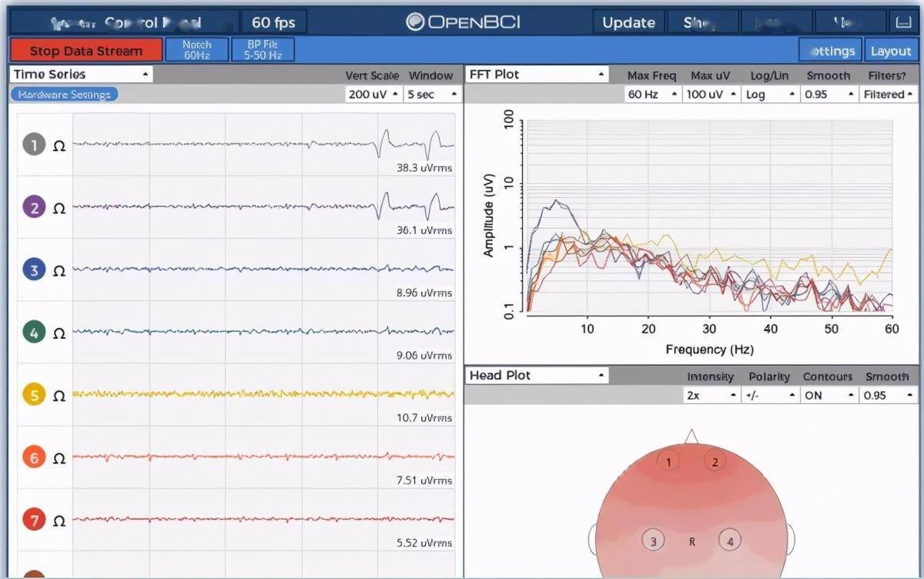This screenshot has height=579, width=924.
Task: Turn off gray channel 1 button
Action: [x=34, y=145]
